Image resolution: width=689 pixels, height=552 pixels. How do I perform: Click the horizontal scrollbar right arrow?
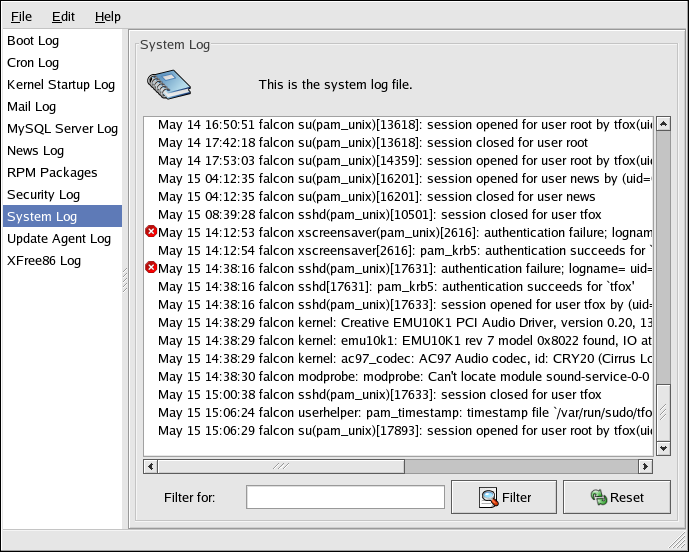[646, 466]
